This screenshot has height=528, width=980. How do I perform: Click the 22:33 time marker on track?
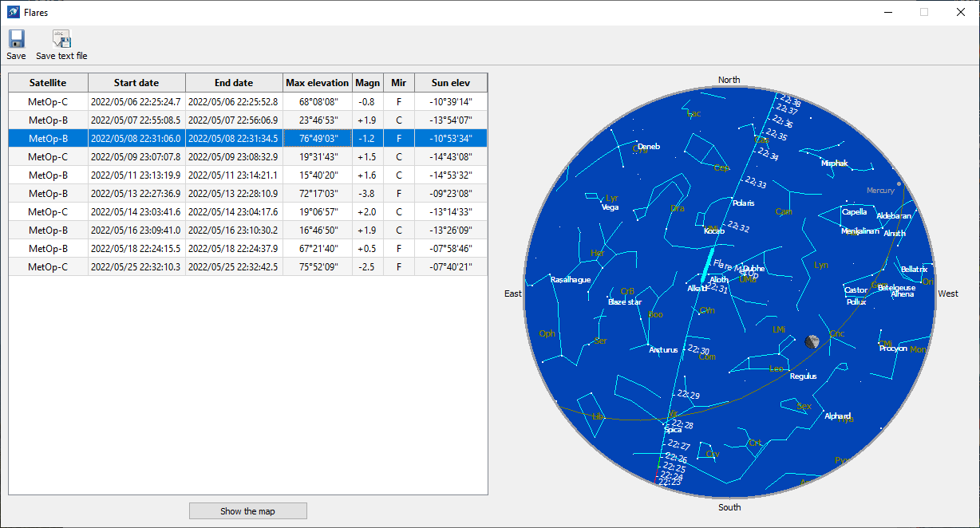pos(755,183)
